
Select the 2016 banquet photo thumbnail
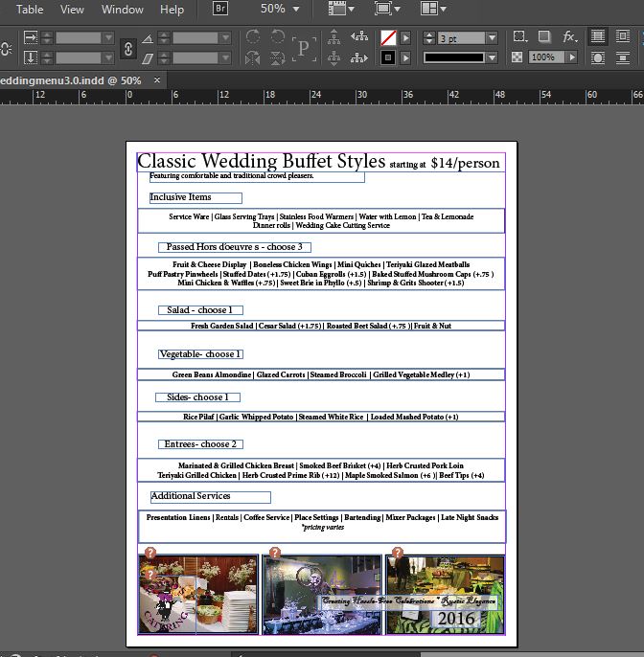click(x=445, y=595)
